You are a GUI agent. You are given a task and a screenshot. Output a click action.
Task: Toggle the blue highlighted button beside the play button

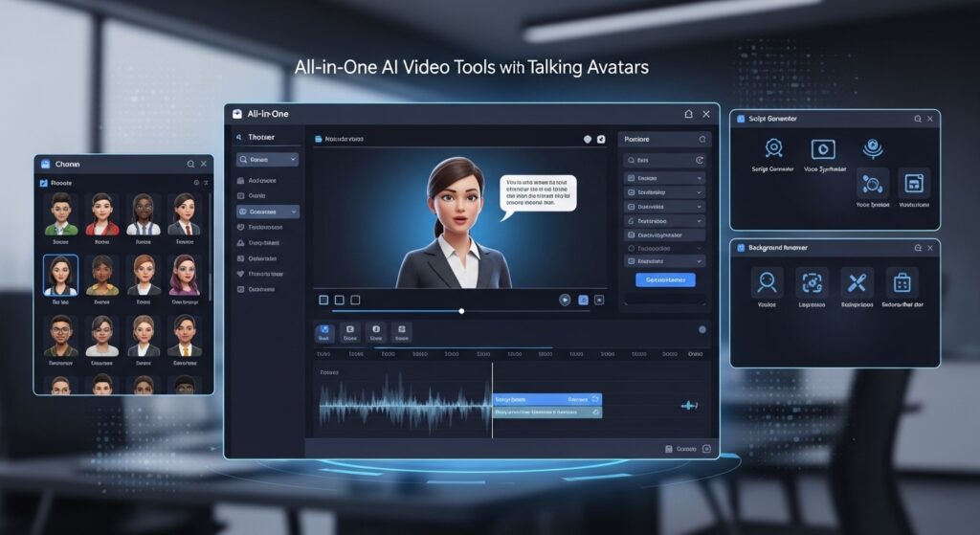pos(583,300)
